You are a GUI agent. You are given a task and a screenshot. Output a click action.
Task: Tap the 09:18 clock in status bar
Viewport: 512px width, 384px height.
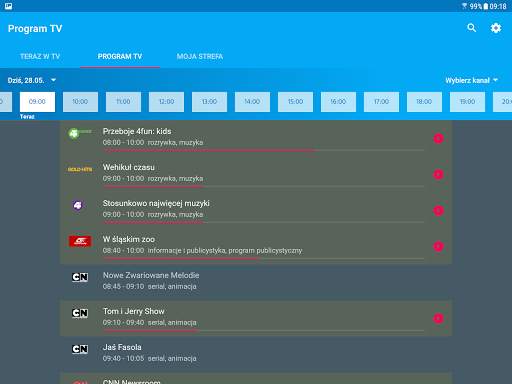(x=498, y=6)
